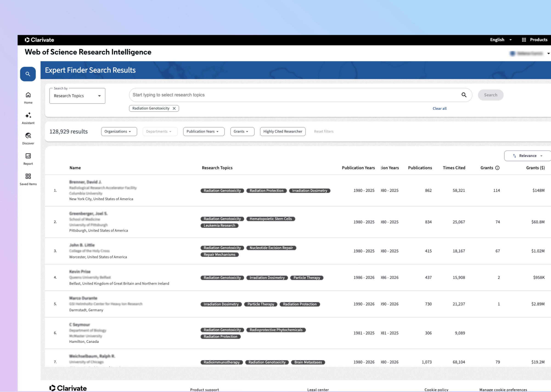Go to Discover in sidebar
The width and height of the screenshot is (551, 392).
pos(28,136)
